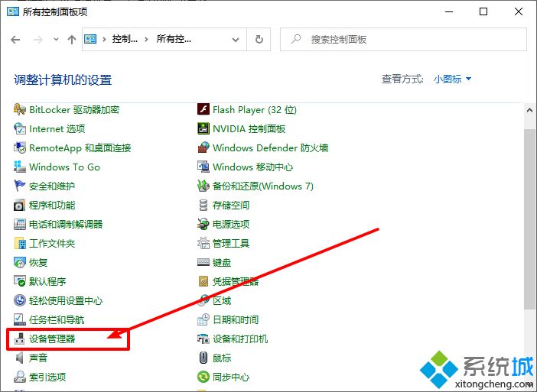Image resolution: width=537 pixels, height=392 pixels.
Task: Click the scrollbar up arrow
Action: click(x=529, y=111)
